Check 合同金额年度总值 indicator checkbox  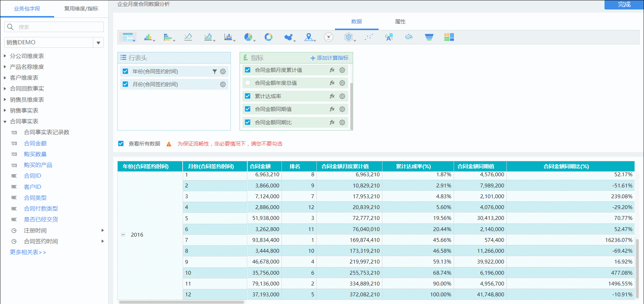tap(248, 83)
